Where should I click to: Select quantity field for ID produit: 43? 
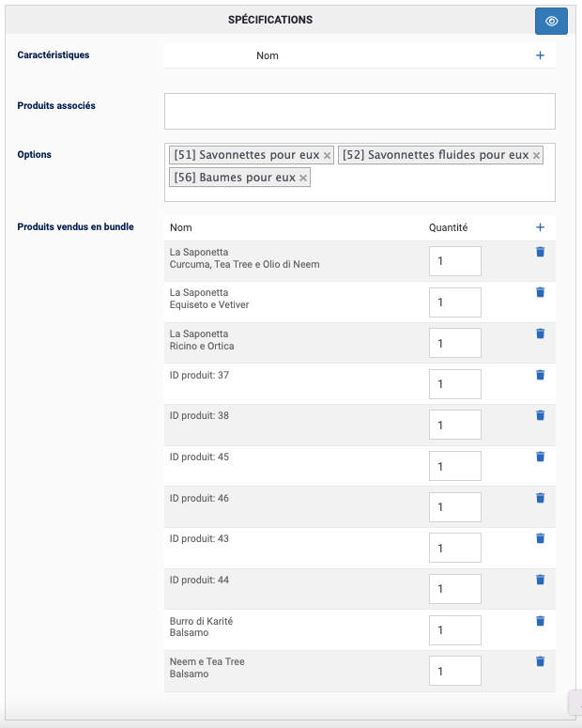click(454, 549)
